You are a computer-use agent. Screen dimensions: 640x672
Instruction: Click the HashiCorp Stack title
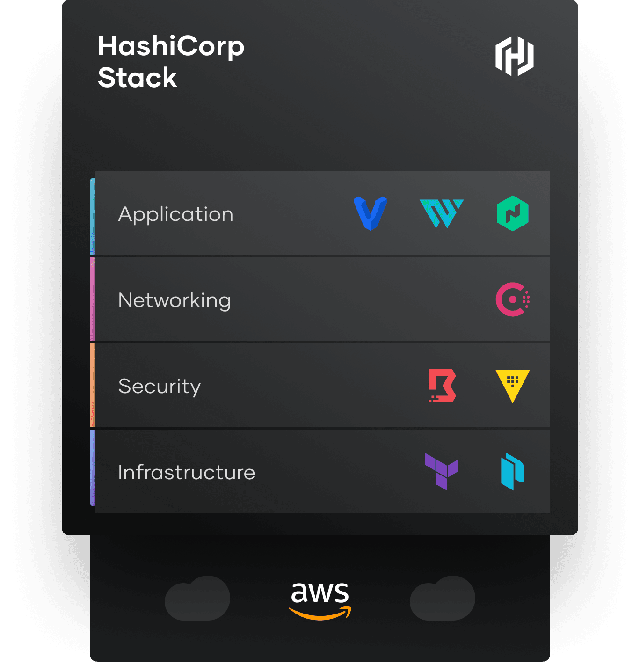tap(171, 62)
